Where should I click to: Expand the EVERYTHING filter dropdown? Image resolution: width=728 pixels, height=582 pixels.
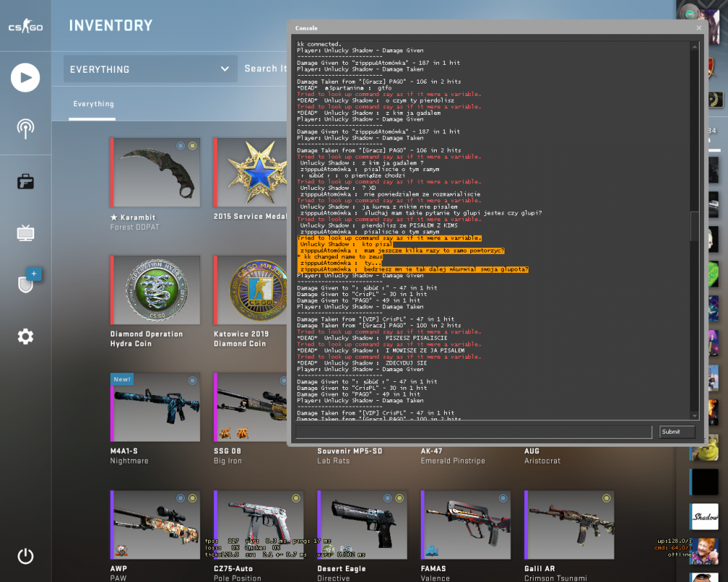[x=151, y=69]
